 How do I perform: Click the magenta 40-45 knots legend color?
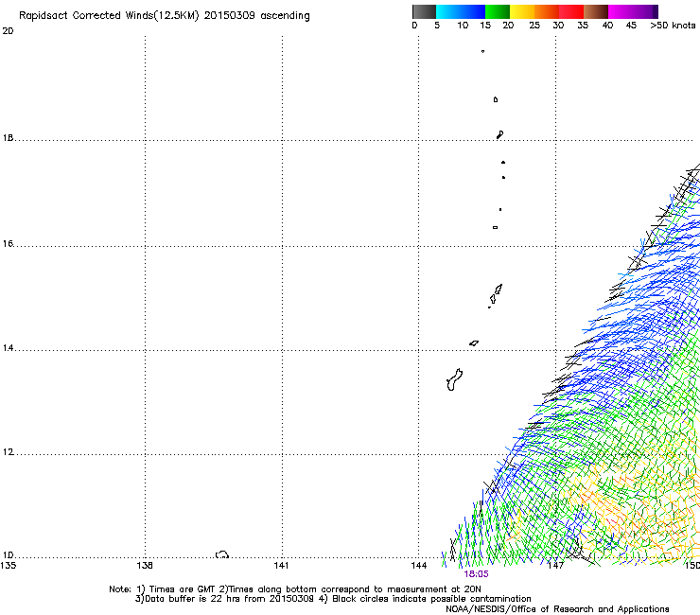point(621,11)
